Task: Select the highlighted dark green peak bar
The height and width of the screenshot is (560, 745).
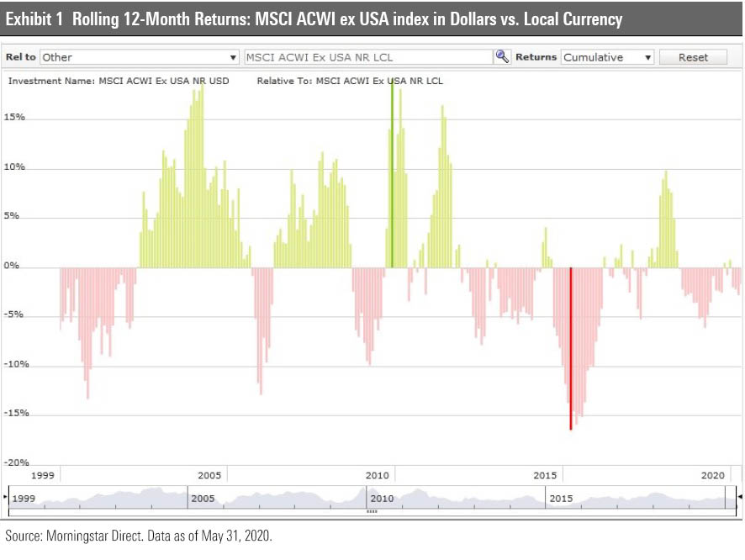Action: (392, 177)
